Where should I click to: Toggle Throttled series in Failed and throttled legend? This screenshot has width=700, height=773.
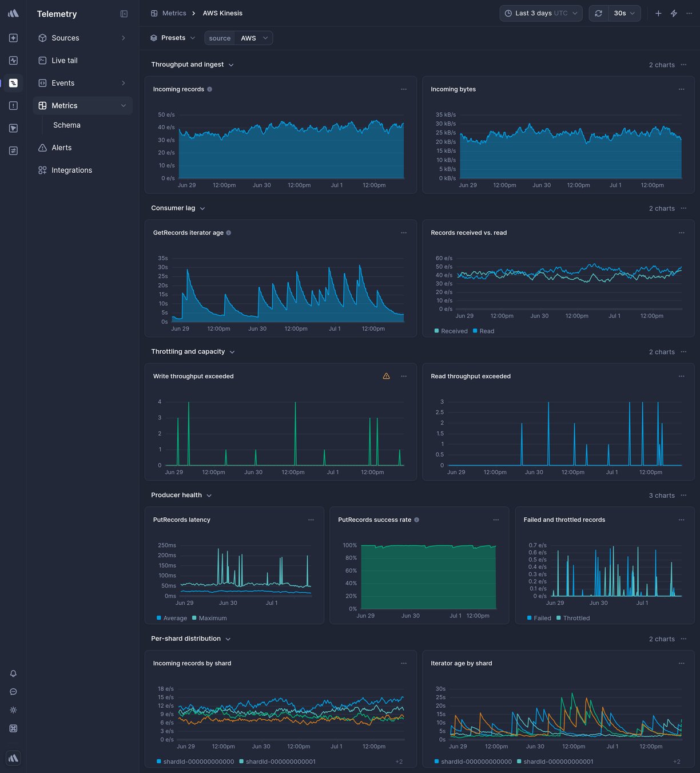pyautogui.click(x=573, y=618)
